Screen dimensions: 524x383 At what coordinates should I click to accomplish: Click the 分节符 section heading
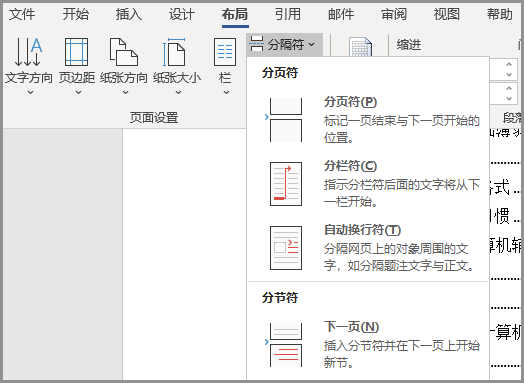280,297
